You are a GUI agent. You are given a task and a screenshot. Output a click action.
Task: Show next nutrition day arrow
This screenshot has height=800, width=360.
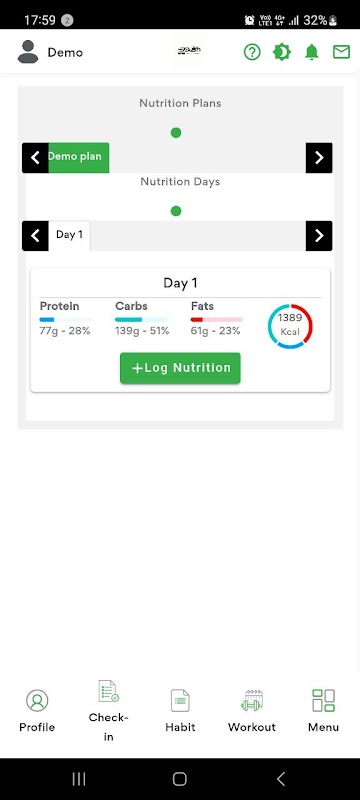[319, 236]
